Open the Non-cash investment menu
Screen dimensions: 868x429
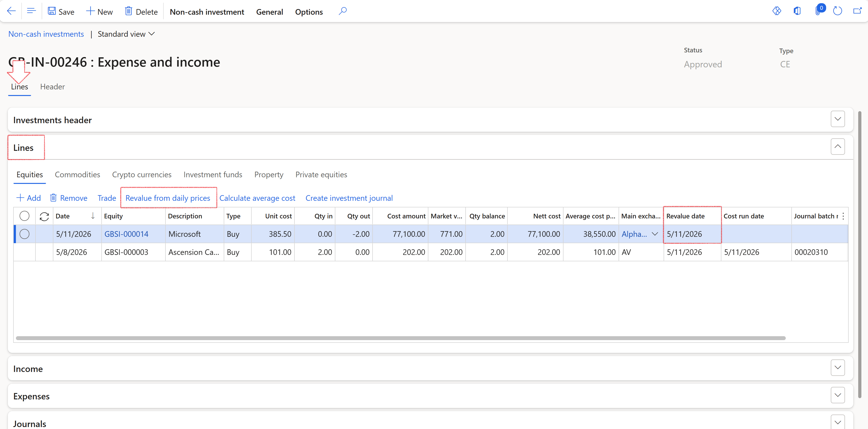tap(207, 12)
